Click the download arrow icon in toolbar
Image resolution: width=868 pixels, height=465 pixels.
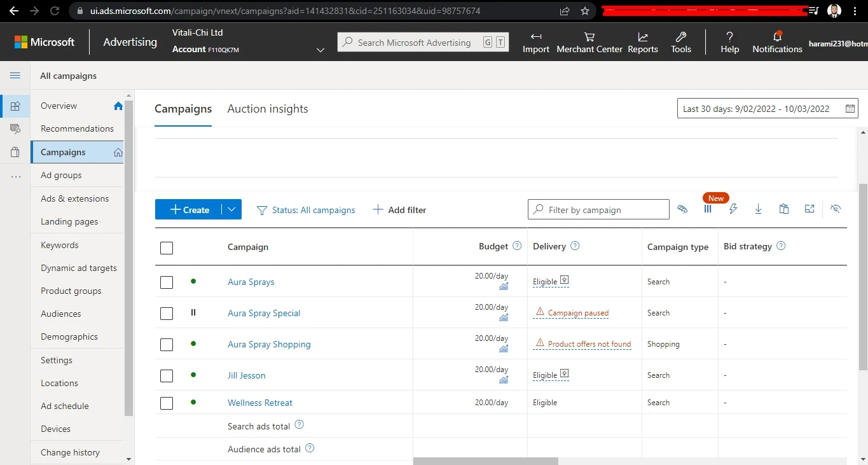pyautogui.click(x=758, y=209)
